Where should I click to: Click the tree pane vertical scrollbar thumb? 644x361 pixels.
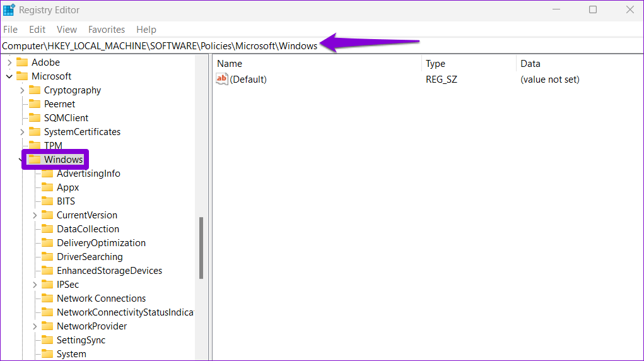pyautogui.click(x=201, y=248)
